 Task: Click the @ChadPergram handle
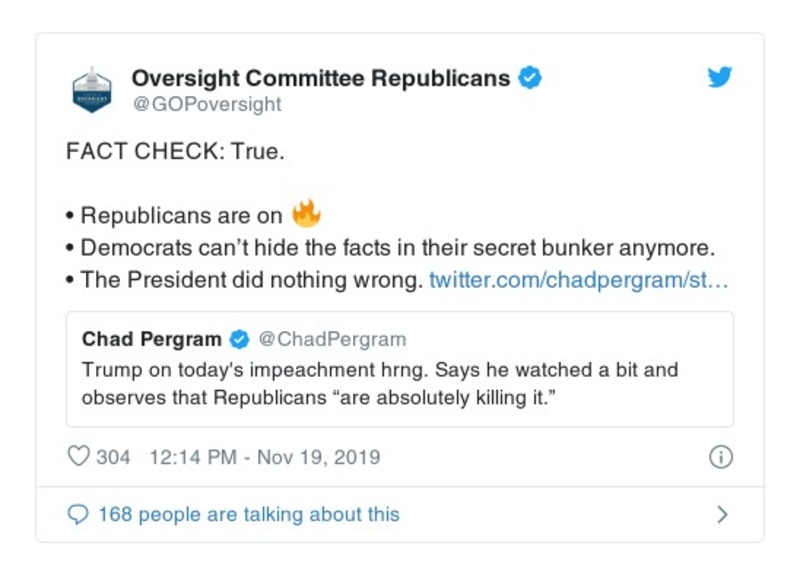(333, 339)
